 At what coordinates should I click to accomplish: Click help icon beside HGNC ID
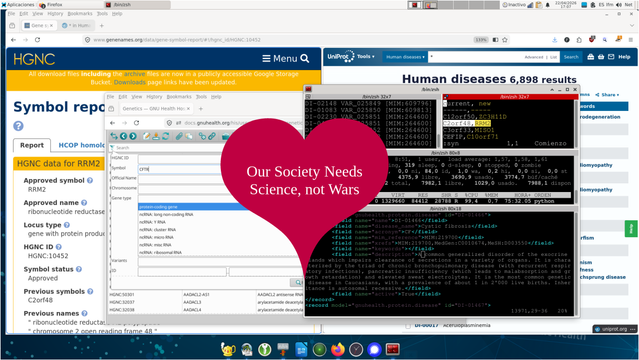coord(59,247)
